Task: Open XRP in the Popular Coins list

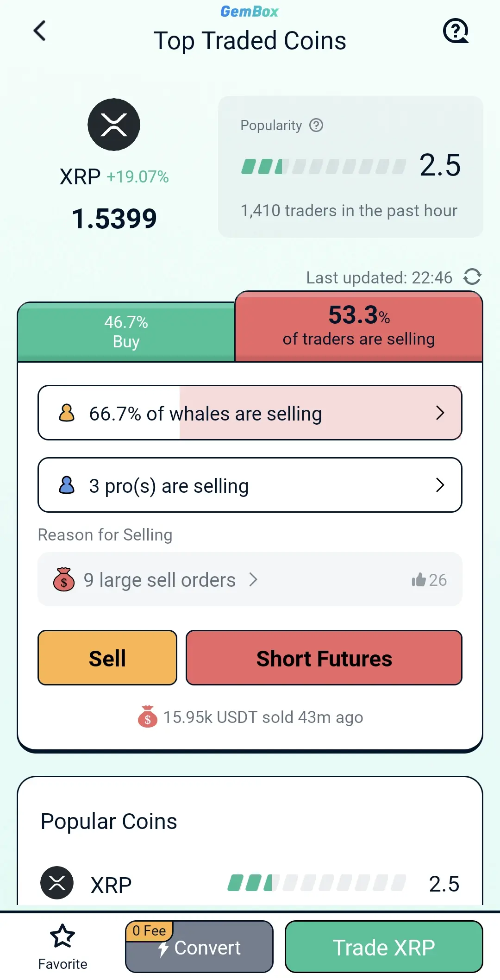Action: point(111,885)
